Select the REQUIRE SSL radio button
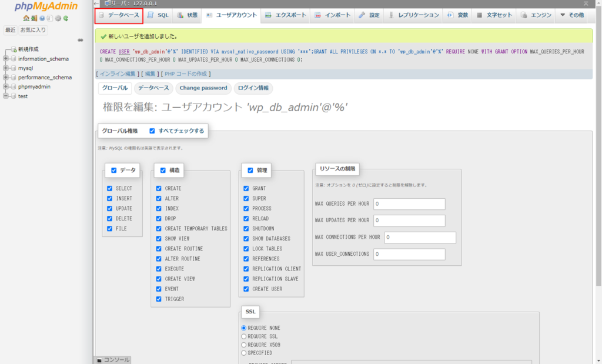This screenshot has height=364, width=602. coord(244,336)
